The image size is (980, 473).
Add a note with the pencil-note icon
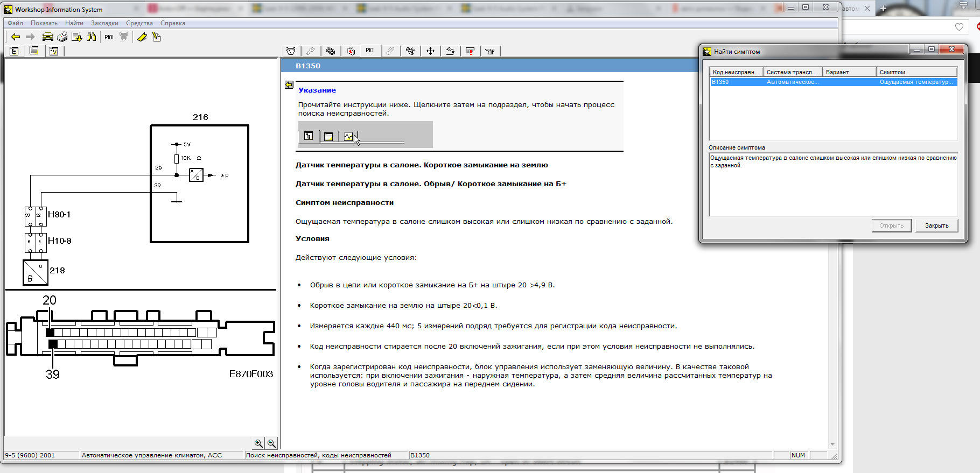pyautogui.click(x=157, y=37)
